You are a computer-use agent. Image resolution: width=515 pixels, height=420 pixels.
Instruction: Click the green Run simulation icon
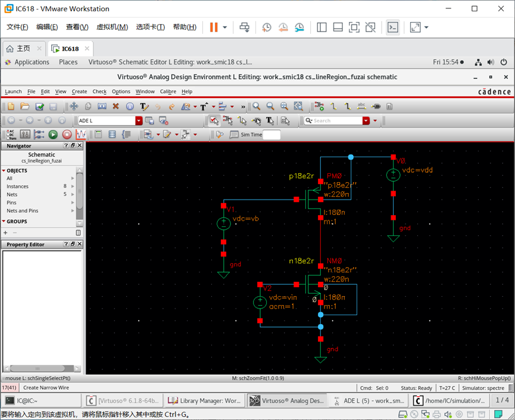[53, 135]
